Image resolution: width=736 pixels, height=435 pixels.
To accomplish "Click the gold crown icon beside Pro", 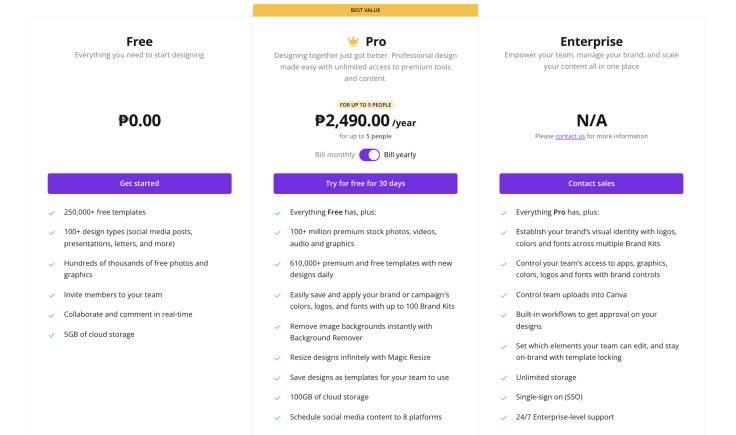I will [353, 42].
